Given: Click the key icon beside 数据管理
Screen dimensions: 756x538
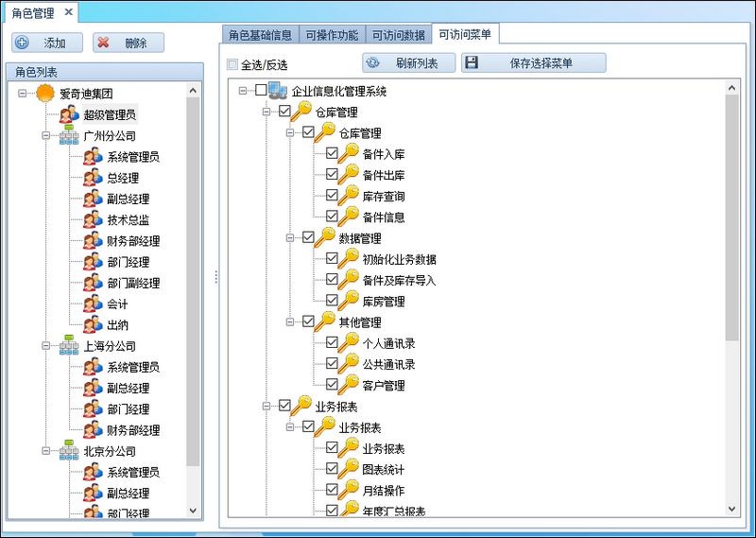Looking at the screenshot, I should coord(325,237).
